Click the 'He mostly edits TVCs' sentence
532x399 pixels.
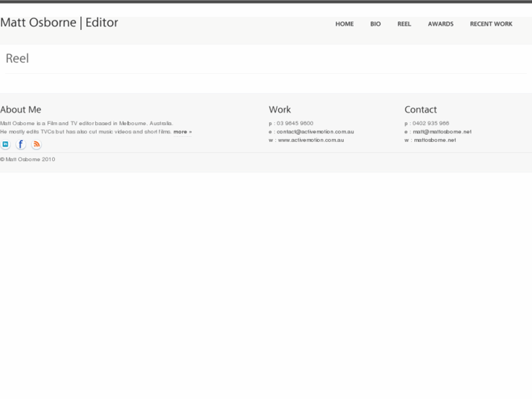pos(86,132)
